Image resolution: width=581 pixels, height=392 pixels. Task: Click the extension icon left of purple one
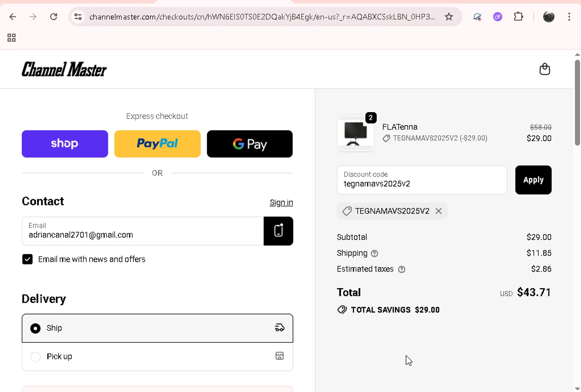[477, 17]
